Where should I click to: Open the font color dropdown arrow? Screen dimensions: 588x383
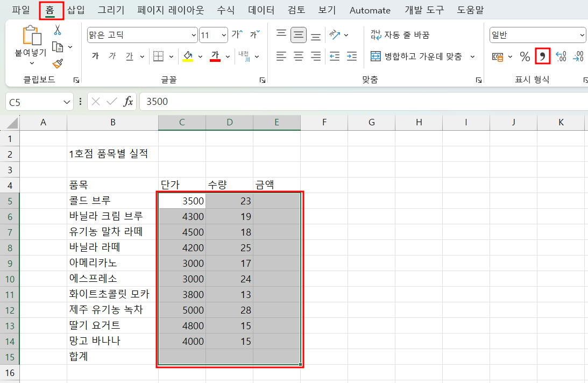(x=228, y=56)
